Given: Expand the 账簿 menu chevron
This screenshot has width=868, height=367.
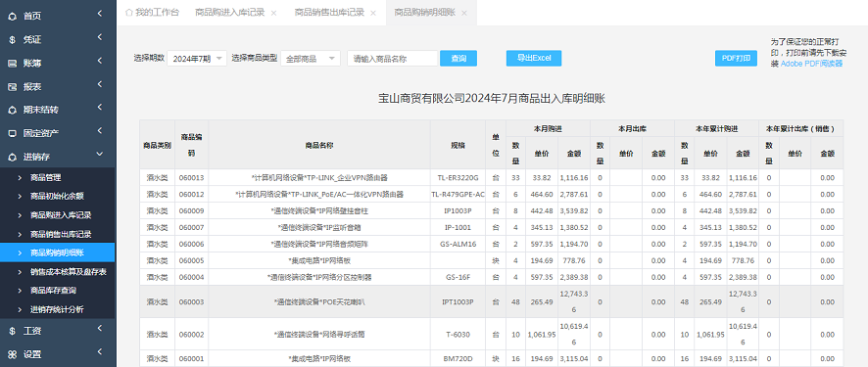Looking at the screenshot, I should [x=99, y=61].
